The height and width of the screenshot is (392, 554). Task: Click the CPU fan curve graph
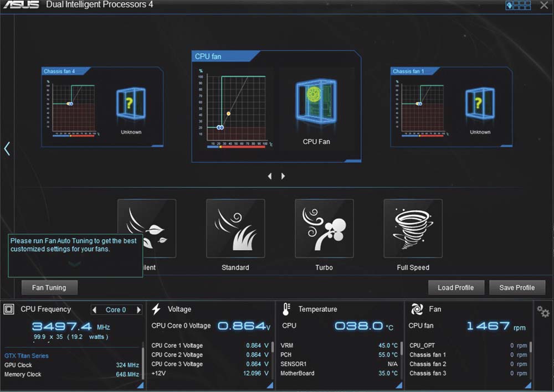(x=235, y=108)
